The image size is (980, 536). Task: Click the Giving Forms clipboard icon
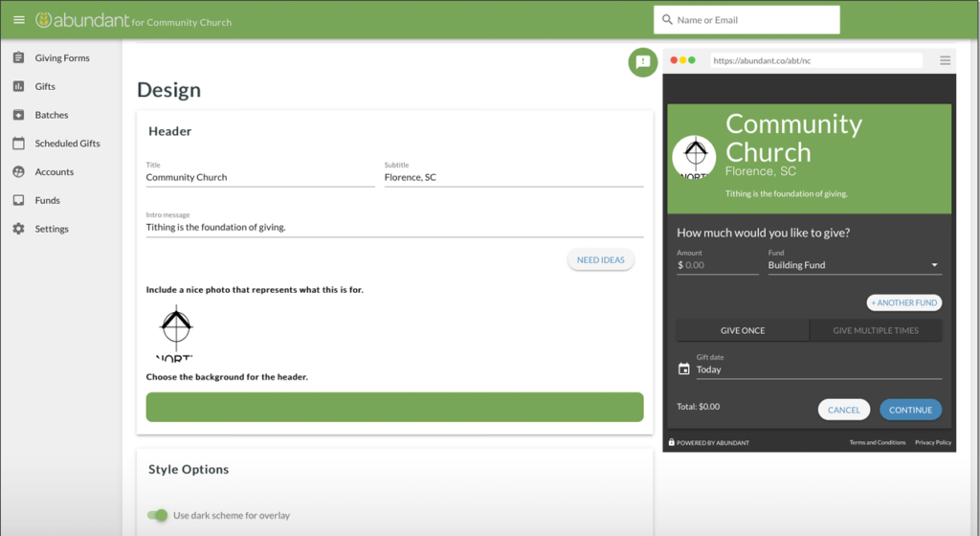tap(18, 58)
